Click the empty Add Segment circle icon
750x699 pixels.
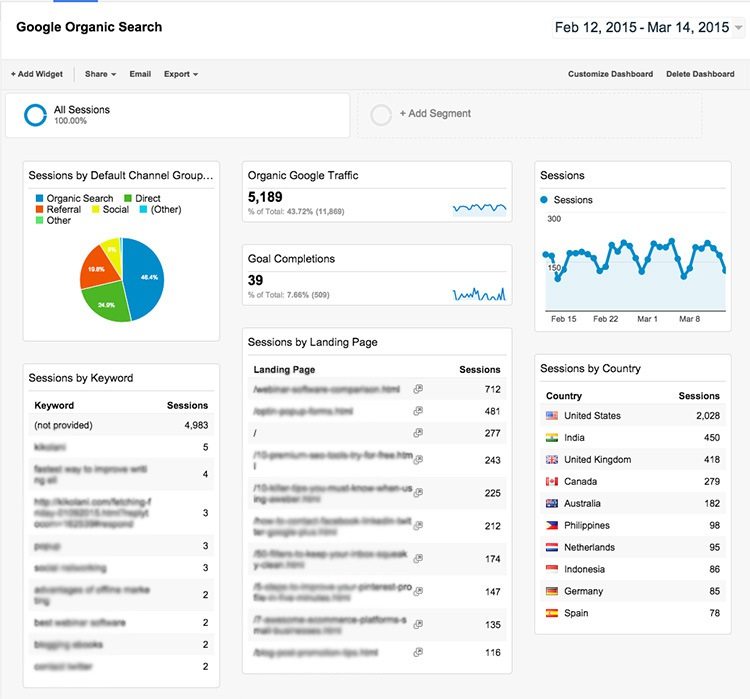click(x=381, y=115)
